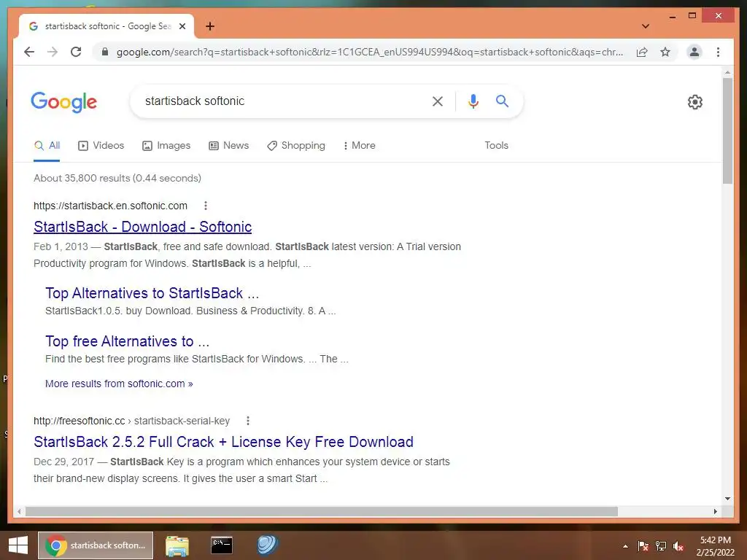The height and width of the screenshot is (560, 747).
Task: Reload the Google search page
Action: click(x=76, y=52)
